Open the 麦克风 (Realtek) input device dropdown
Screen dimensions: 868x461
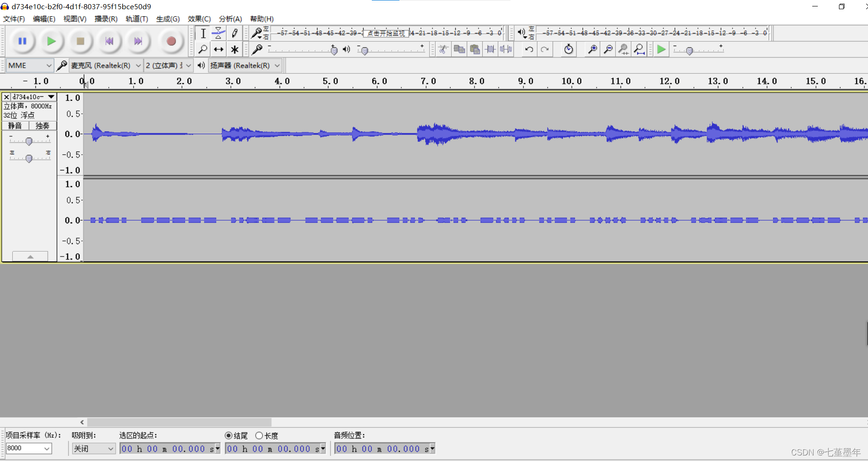tap(106, 65)
